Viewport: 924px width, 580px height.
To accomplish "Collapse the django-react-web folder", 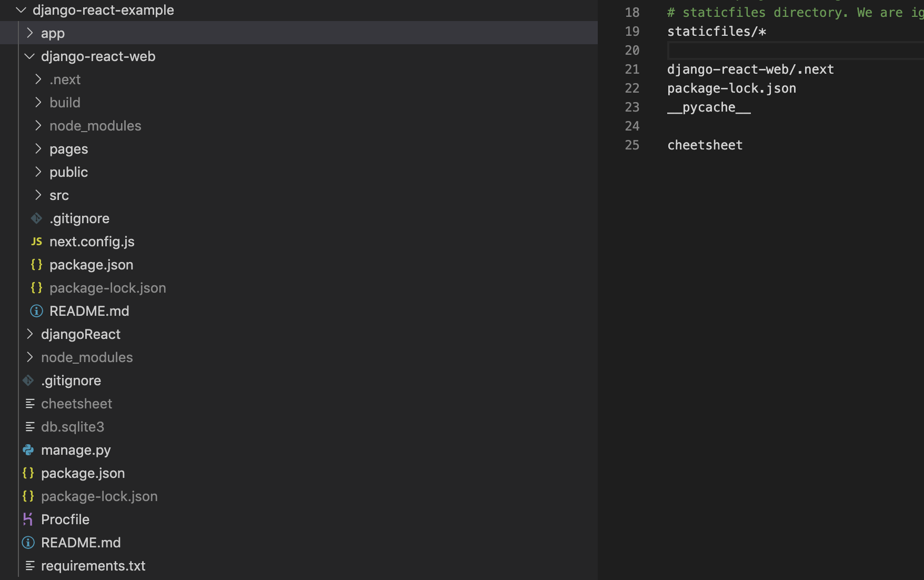I will point(29,56).
